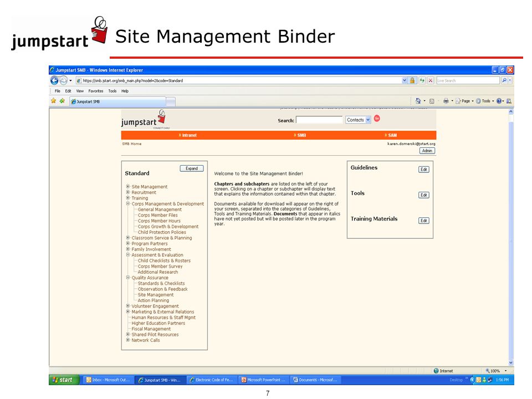Open Observation & Feedback subchapter
Screen dimensions: 532x399
162,289
